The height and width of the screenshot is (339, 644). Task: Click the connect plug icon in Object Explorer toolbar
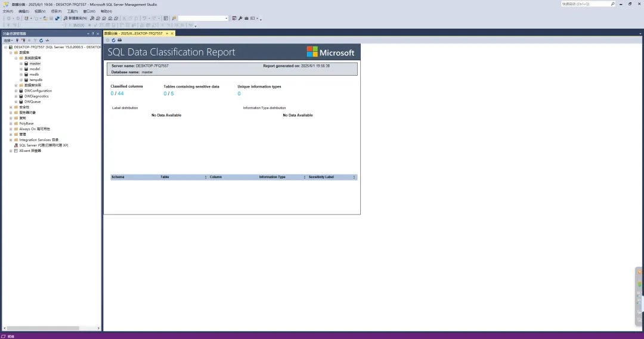pos(17,41)
